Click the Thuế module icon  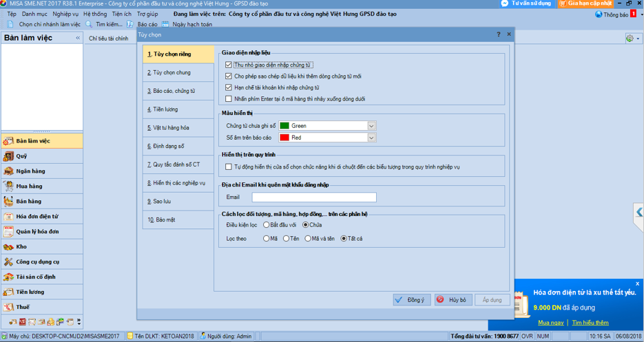pos(8,308)
